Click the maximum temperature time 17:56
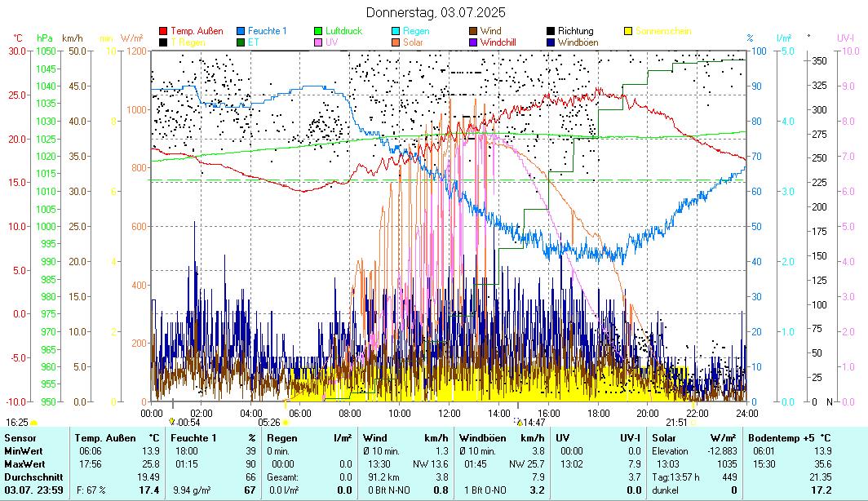Viewport: 868px width, 501px height. coord(91,464)
